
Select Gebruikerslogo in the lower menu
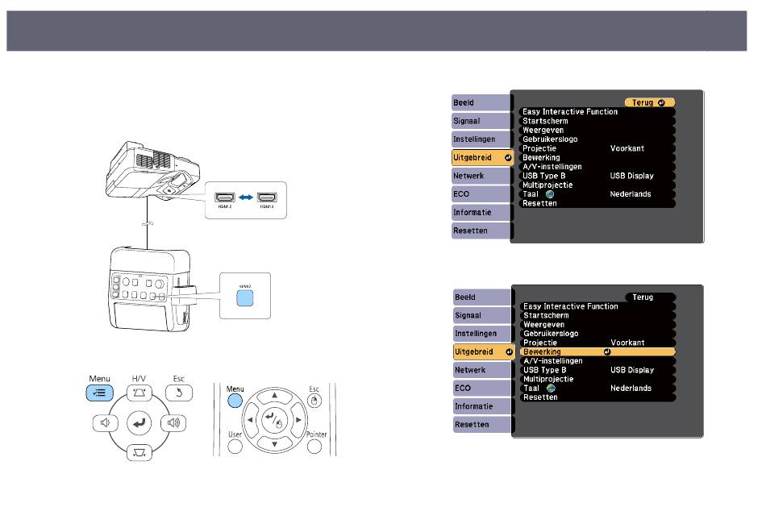598,334
